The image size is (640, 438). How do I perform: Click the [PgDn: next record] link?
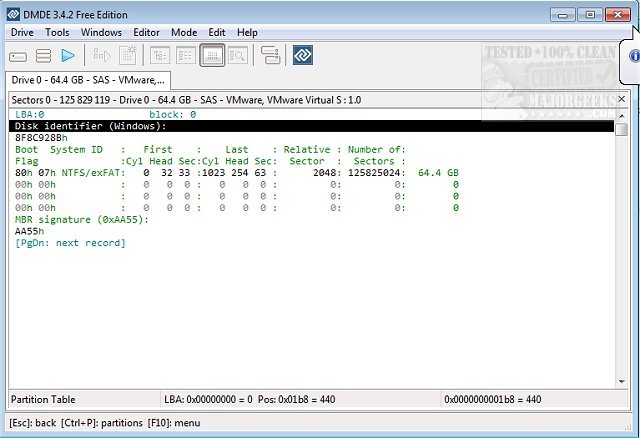click(70, 243)
